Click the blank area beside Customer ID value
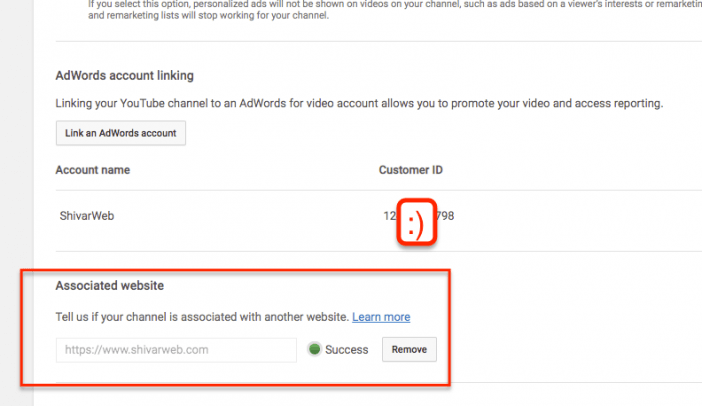Image resolution: width=702 pixels, height=406 pixels. pos(578,216)
